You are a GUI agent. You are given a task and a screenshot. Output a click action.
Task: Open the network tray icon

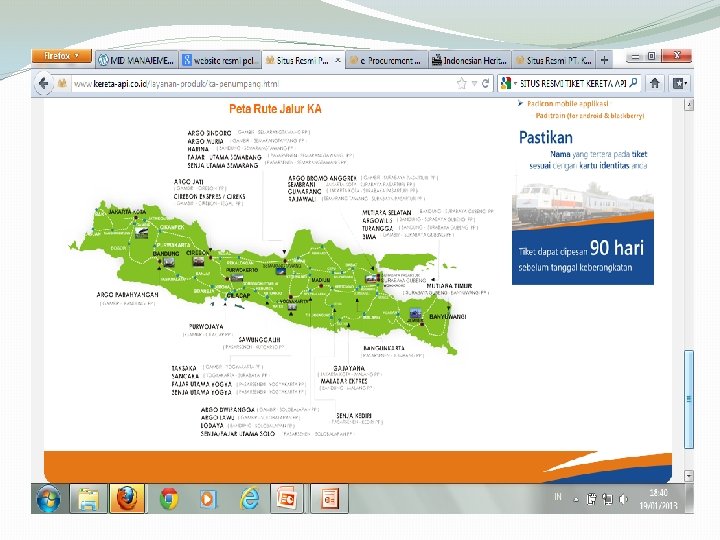[x=607, y=499]
